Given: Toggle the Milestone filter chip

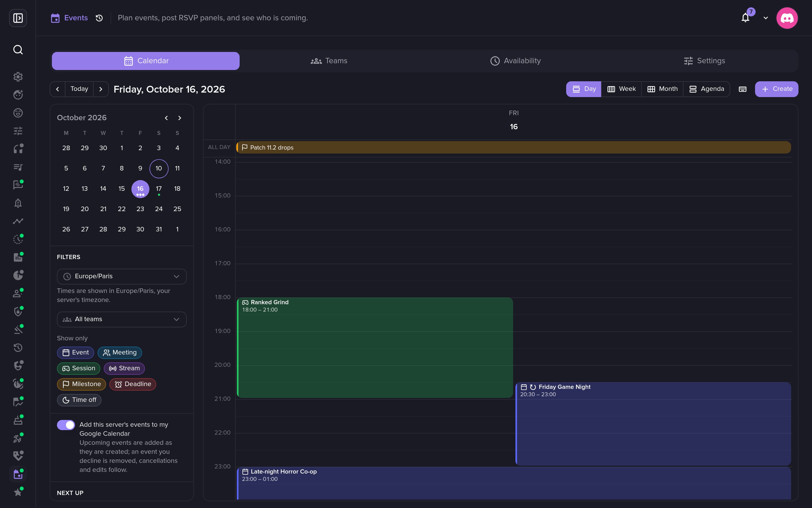Looking at the screenshot, I should 81,384.
